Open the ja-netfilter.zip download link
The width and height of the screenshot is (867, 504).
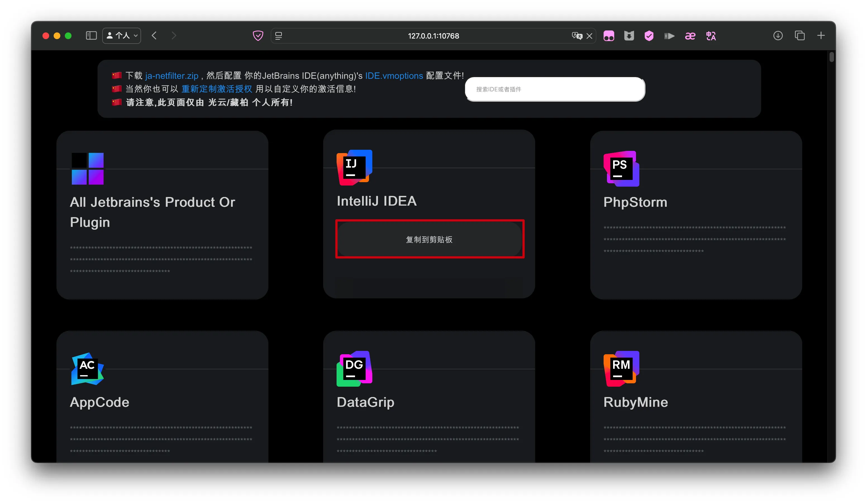click(172, 76)
